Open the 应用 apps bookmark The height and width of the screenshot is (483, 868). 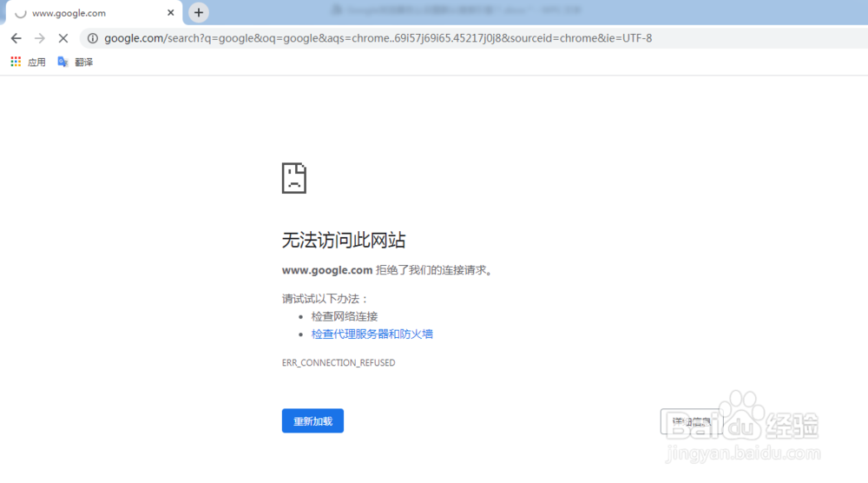click(x=29, y=62)
